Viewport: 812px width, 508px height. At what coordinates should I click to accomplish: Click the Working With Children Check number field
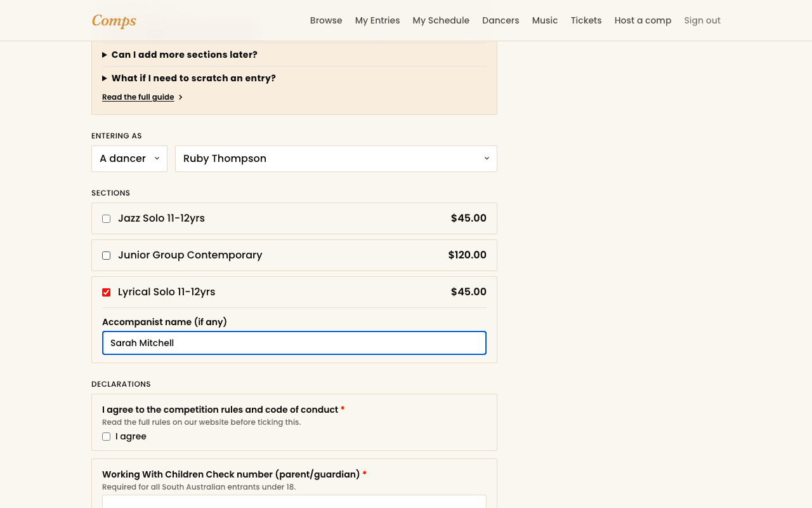tap(294, 502)
